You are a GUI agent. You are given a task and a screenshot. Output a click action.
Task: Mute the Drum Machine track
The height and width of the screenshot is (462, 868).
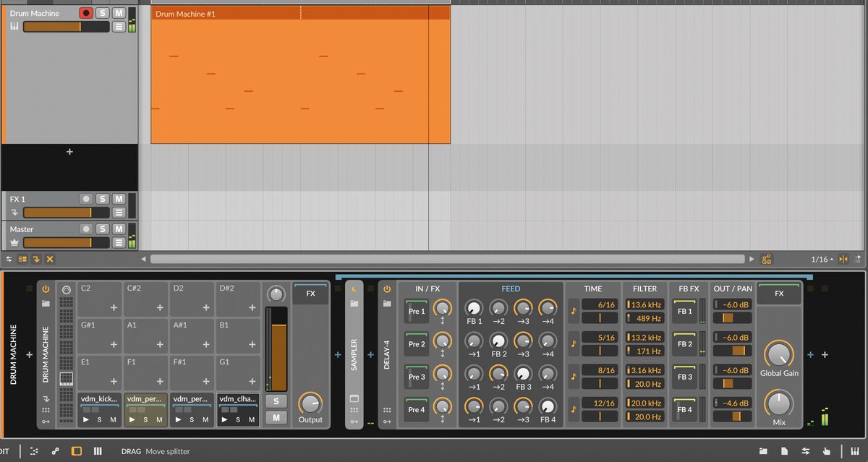point(120,12)
